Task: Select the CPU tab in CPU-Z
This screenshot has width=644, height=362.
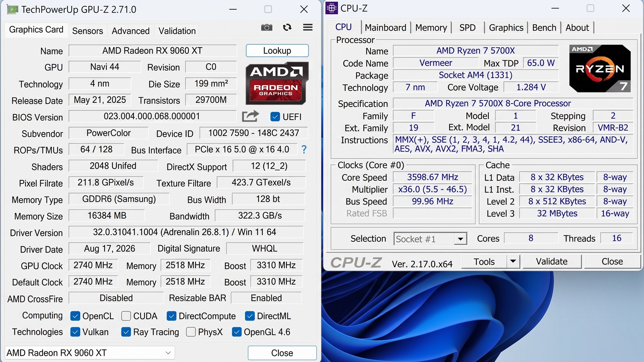Action: 343,27
